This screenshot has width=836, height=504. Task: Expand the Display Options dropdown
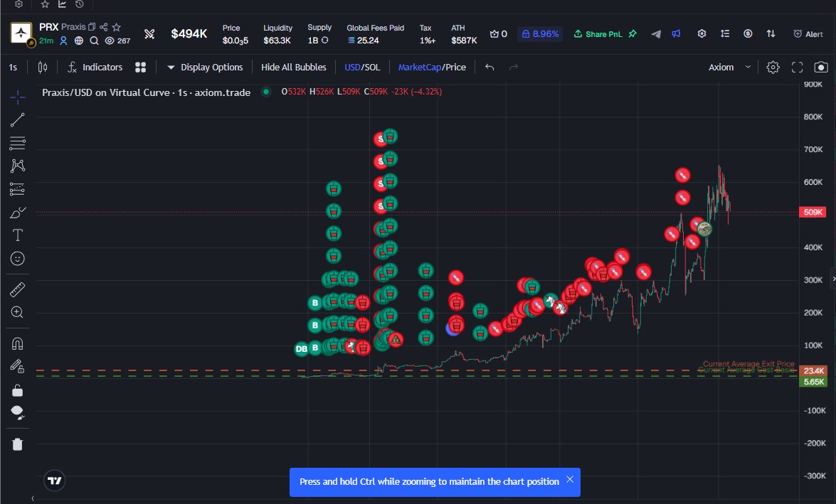(x=206, y=67)
